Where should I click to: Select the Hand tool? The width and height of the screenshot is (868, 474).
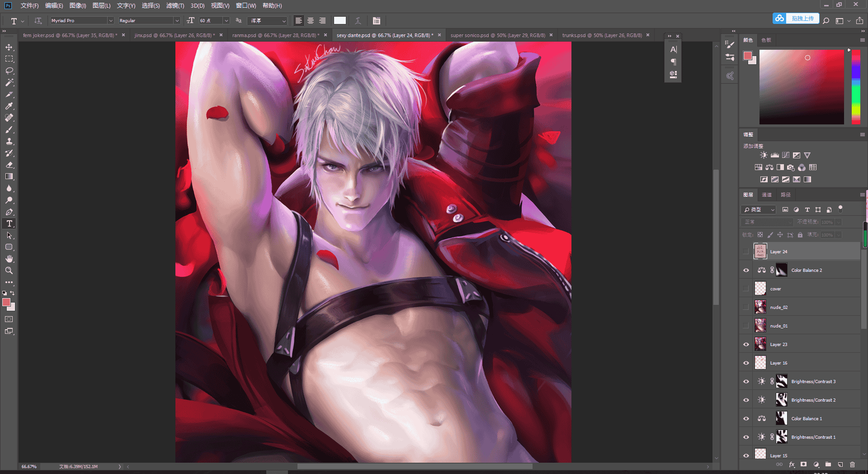[x=9, y=259]
